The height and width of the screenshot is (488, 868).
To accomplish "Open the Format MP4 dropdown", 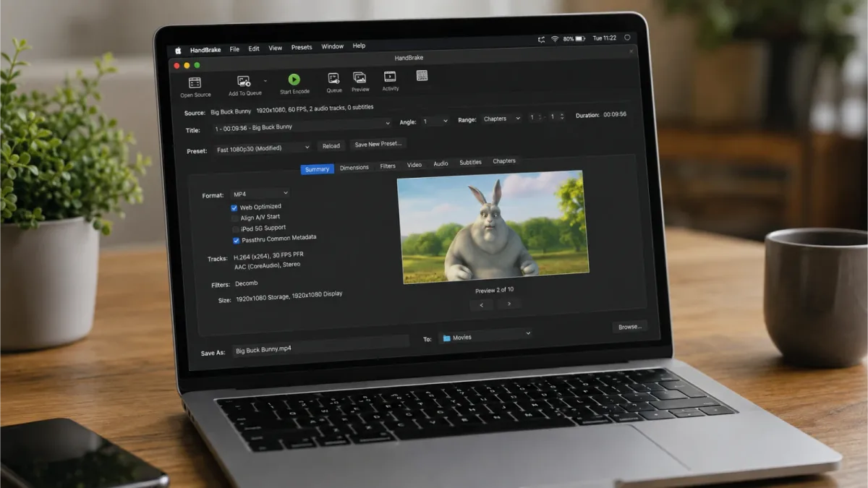I will 260,194.
